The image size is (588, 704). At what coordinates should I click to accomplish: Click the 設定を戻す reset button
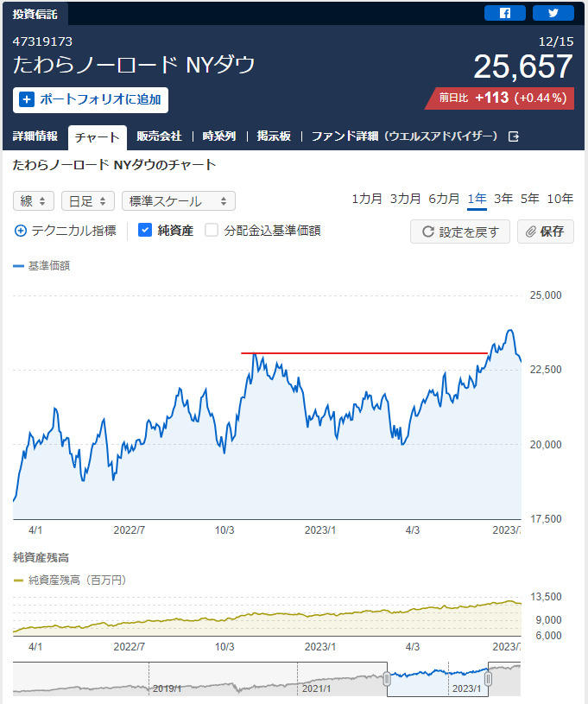coord(459,231)
